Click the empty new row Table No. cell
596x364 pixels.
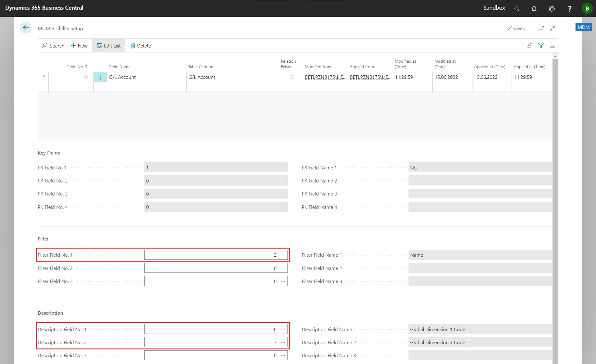point(71,87)
